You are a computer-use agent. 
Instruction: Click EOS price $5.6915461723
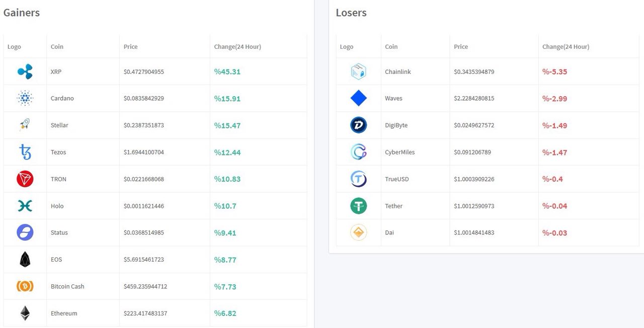[144, 260]
